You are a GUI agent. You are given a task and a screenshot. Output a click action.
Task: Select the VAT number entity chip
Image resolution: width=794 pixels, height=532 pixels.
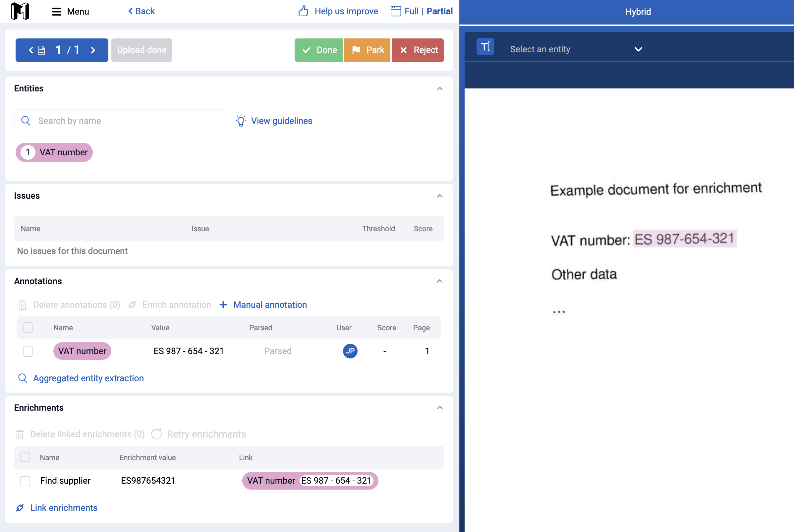[x=54, y=152]
